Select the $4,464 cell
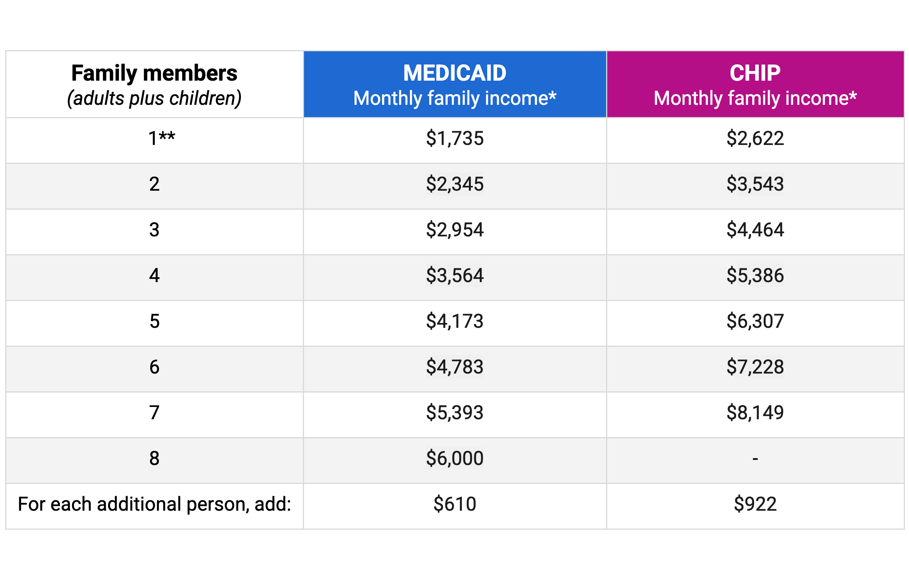 [755, 230]
